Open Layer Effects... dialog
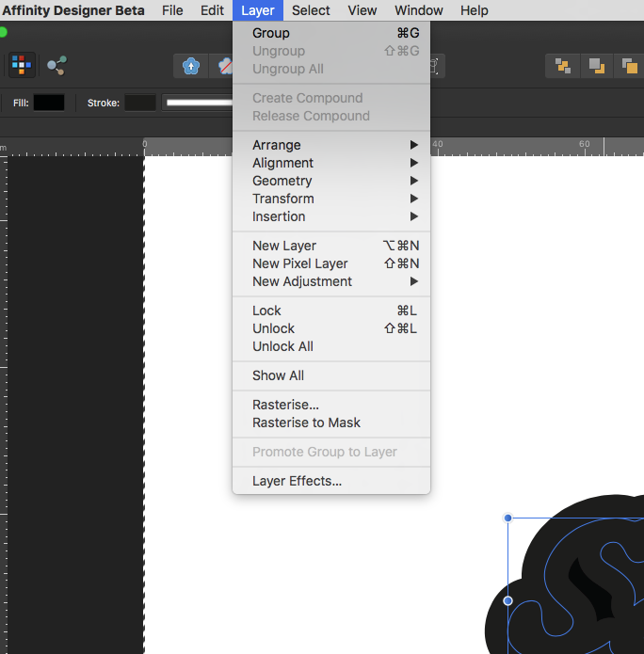The height and width of the screenshot is (654, 644). [x=331, y=481]
